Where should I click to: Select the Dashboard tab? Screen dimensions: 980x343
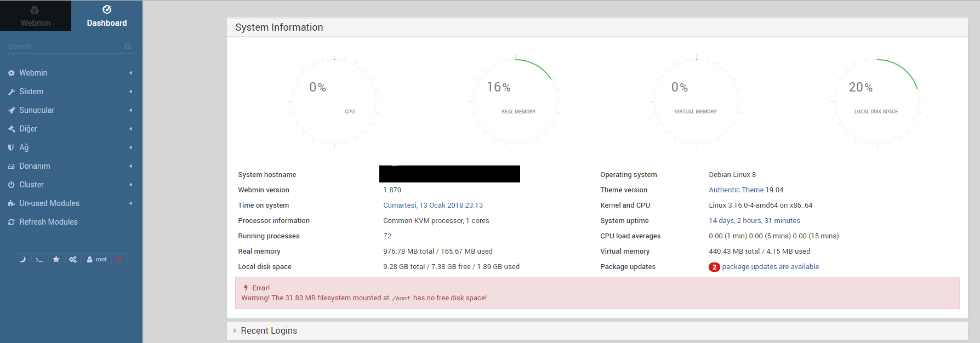click(x=107, y=16)
